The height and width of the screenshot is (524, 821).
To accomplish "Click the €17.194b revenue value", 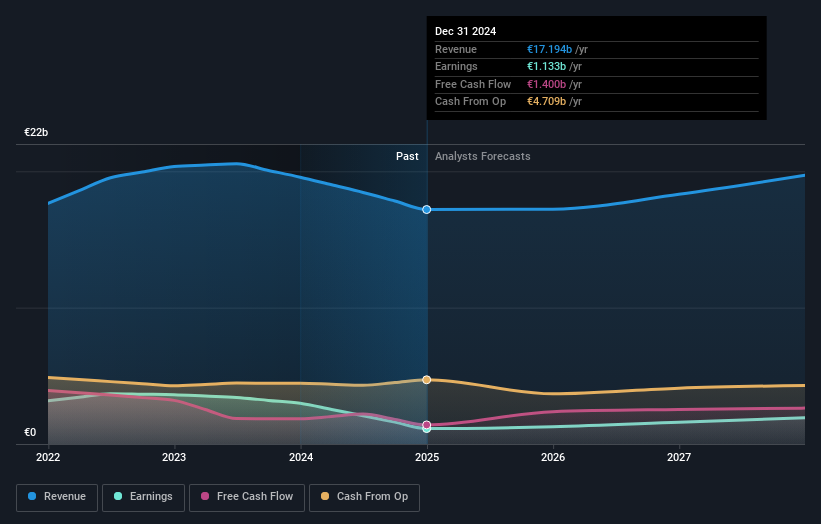I will coord(549,49).
